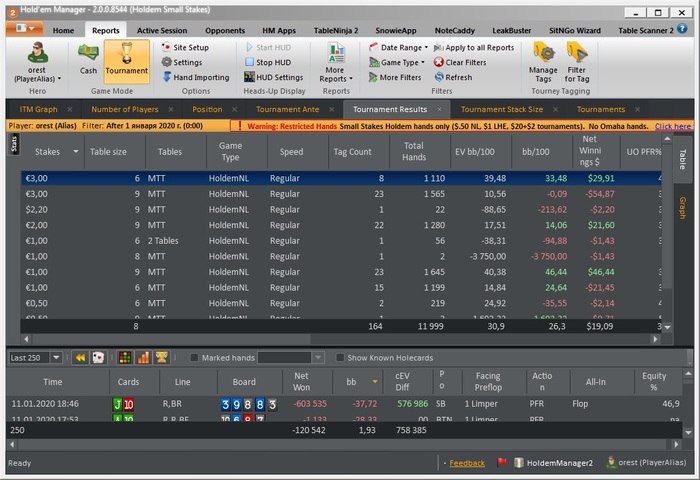Screen dimensions: 700x480
Task: Open the Active Session tab
Action: (x=162, y=30)
